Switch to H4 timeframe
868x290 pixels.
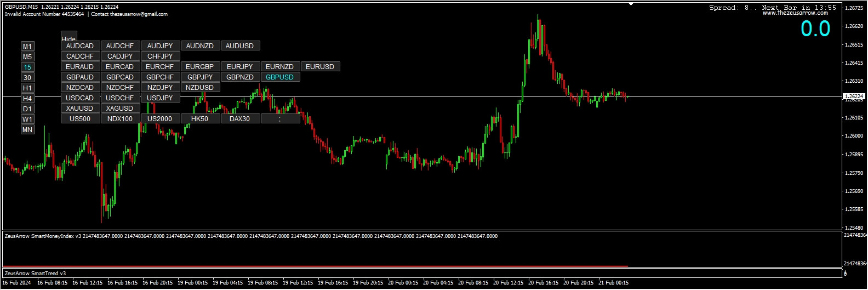coord(27,98)
